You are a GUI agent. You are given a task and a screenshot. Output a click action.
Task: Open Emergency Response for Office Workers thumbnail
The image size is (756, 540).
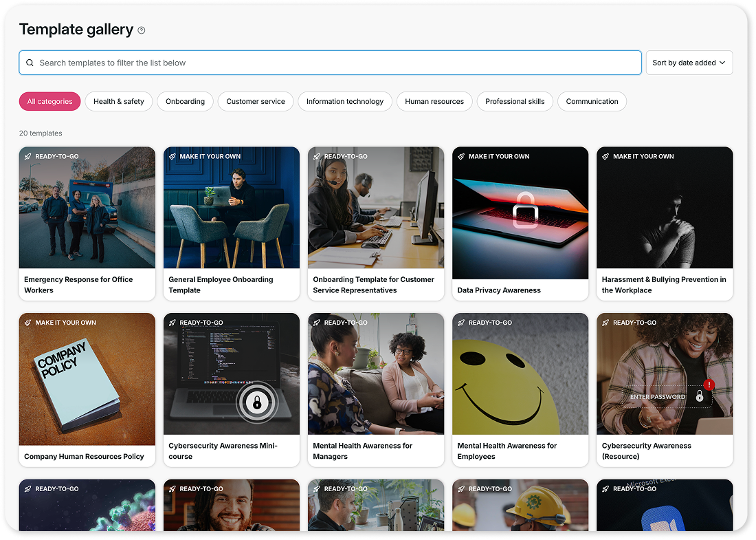click(x=87, y=208)
